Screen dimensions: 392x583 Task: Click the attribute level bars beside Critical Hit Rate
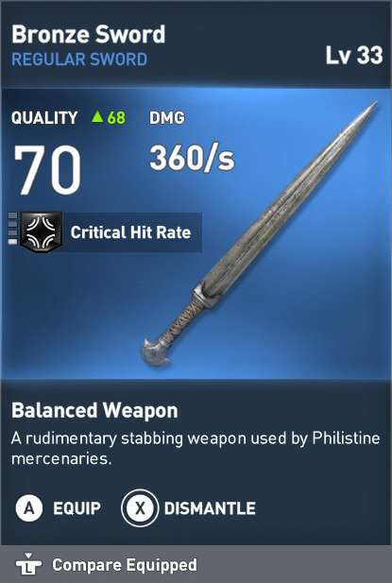[12, 229]
